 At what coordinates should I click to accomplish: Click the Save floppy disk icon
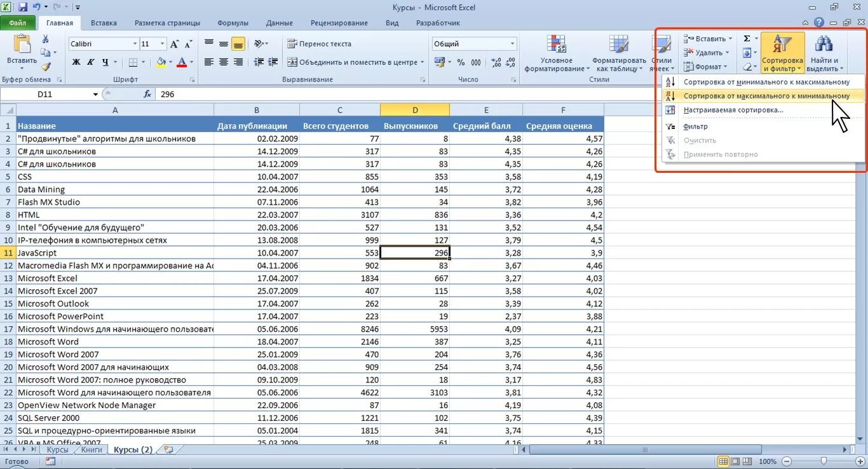[23, 7]
